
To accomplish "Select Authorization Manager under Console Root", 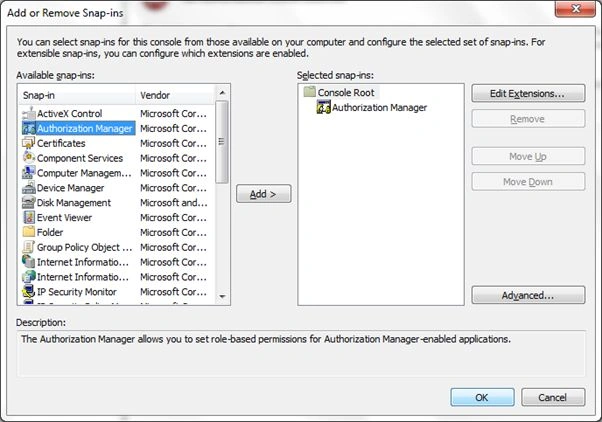I will pyautogui.click(x=379, y=108).
